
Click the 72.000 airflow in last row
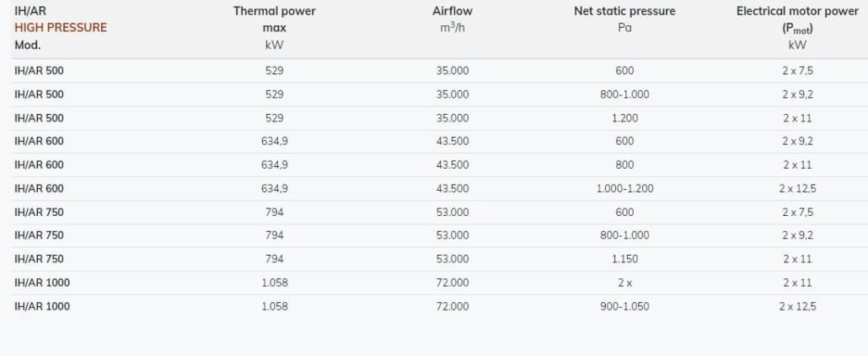point(453,306)
